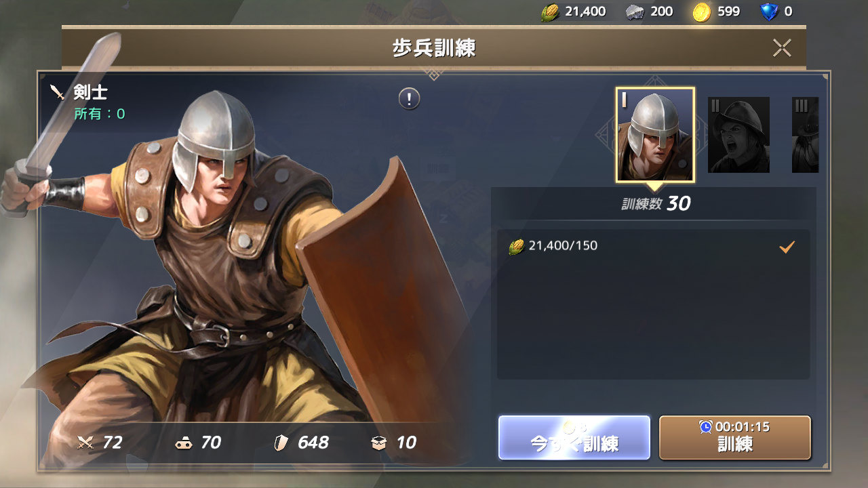Image resolution: width=868 pixels, height=488 pixels.
Task: Select locked tier II infantry portrait
Action: (x=738, y=134)
